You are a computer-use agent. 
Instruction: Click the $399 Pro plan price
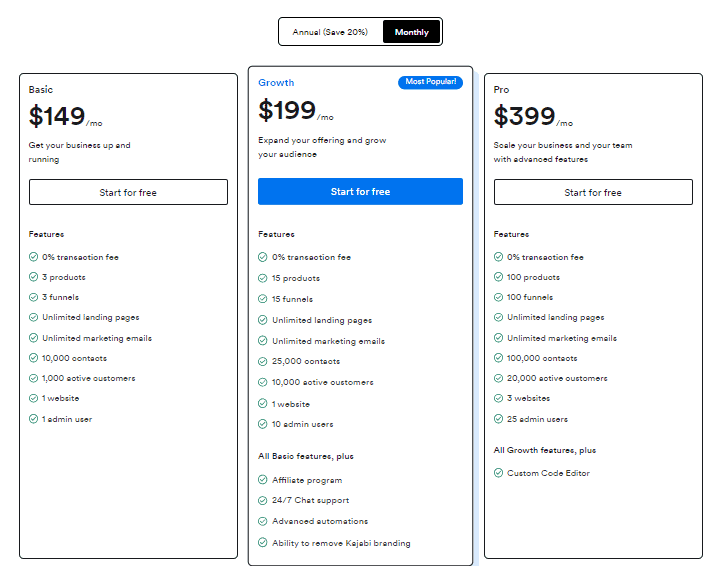point(524,116)
